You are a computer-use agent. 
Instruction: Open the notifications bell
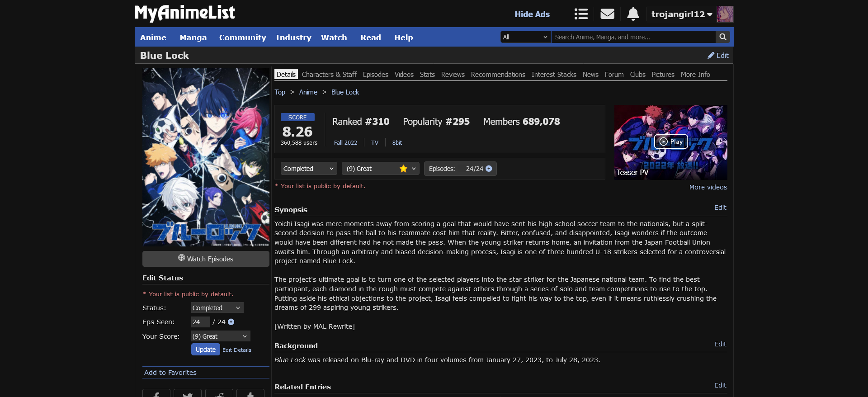(633, 14)
